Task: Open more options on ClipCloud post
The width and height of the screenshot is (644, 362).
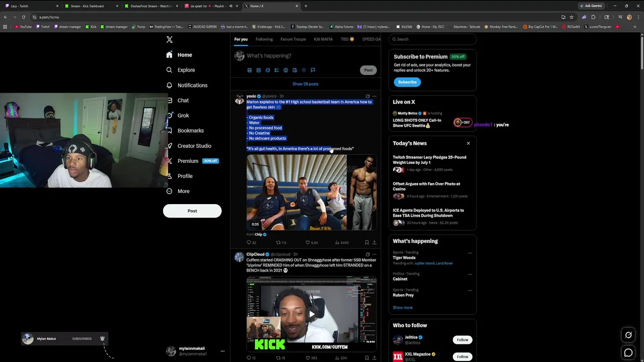Action: pos(374,254)
